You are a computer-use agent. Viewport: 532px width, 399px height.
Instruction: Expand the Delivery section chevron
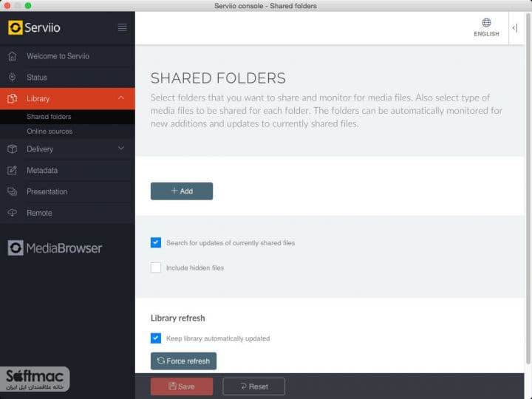(x=121, y=149)
